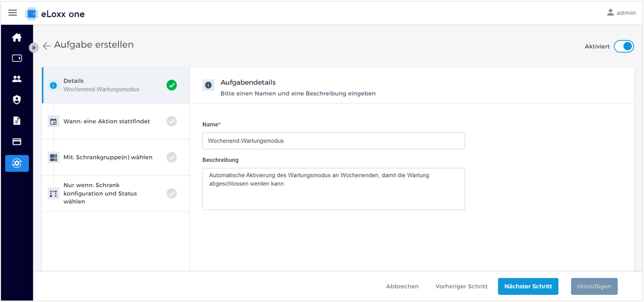Select the 'Mit: Schrankgruppe(n) wählen' step
Screen dimensions: 644x302
pyautogui.click(x=116, y=158)
